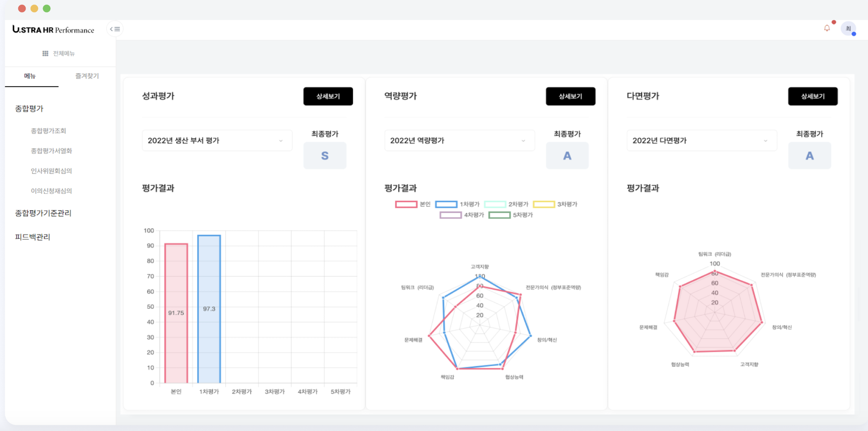
Task: Click the notification bell icon
Action: [x=827, y=28]
